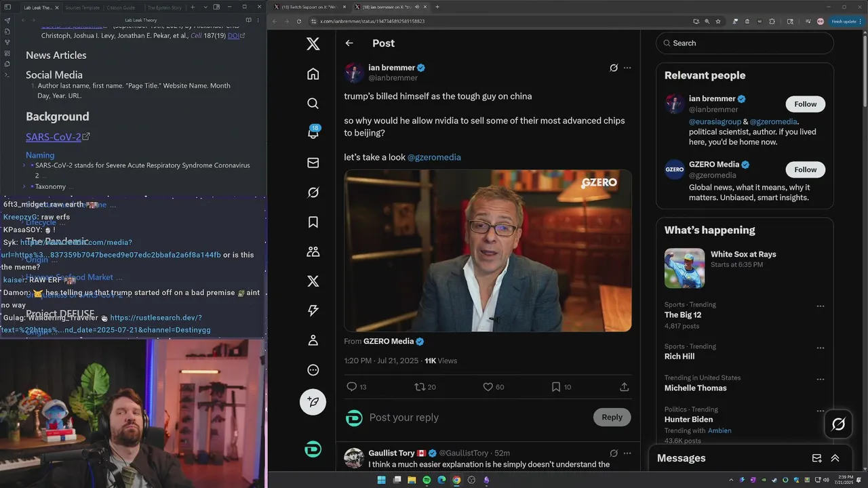868x488 pixels.
Task: Like the post with 60 likes
Action: (x=488, y=387)
